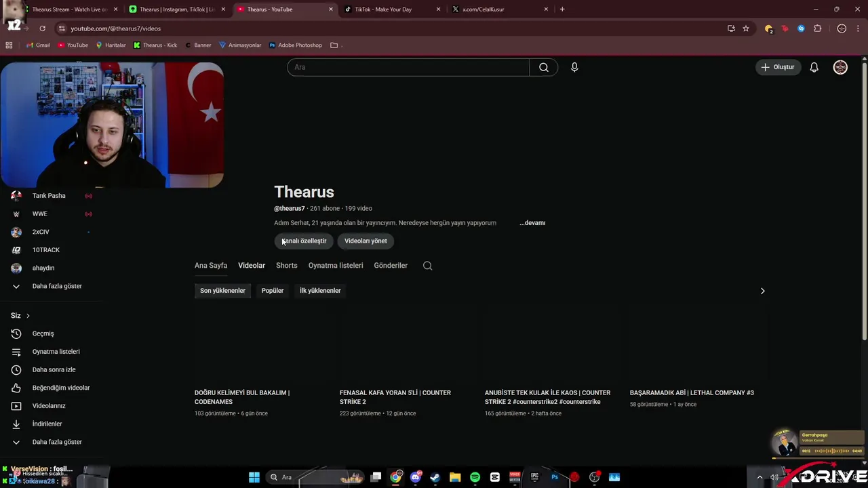
Task: Click the Kanalı özelleştir button
Action: [304, 241]
